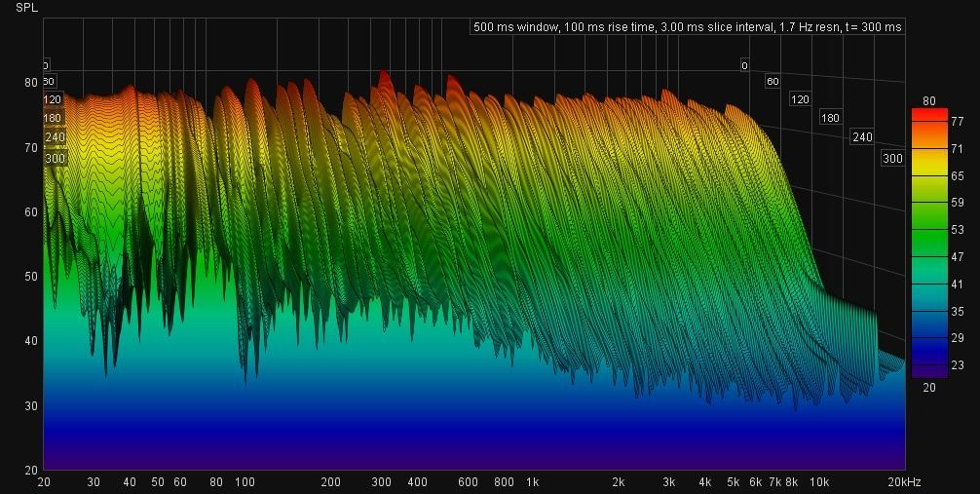
Task: Select the 240 ms time marker on right
Action: [862, 137]
